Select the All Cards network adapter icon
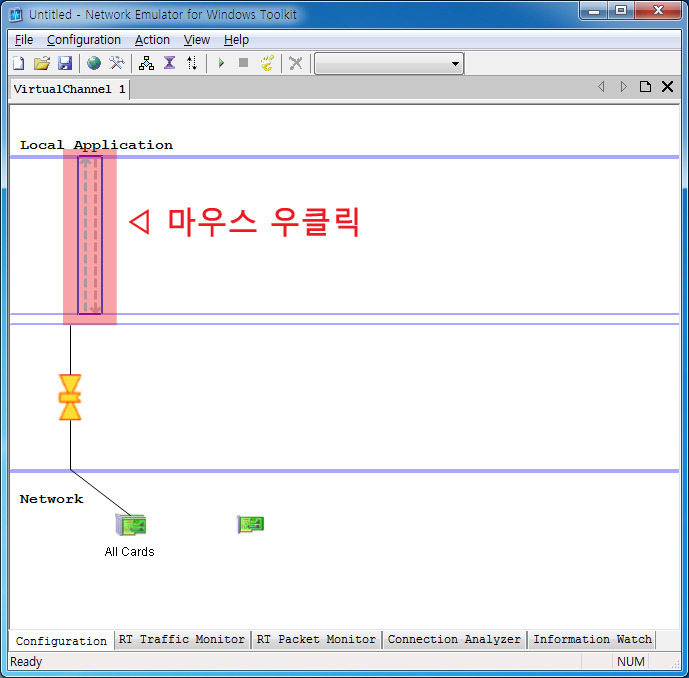The height and width of the screenshot is (678, 689). coord(131,525)
